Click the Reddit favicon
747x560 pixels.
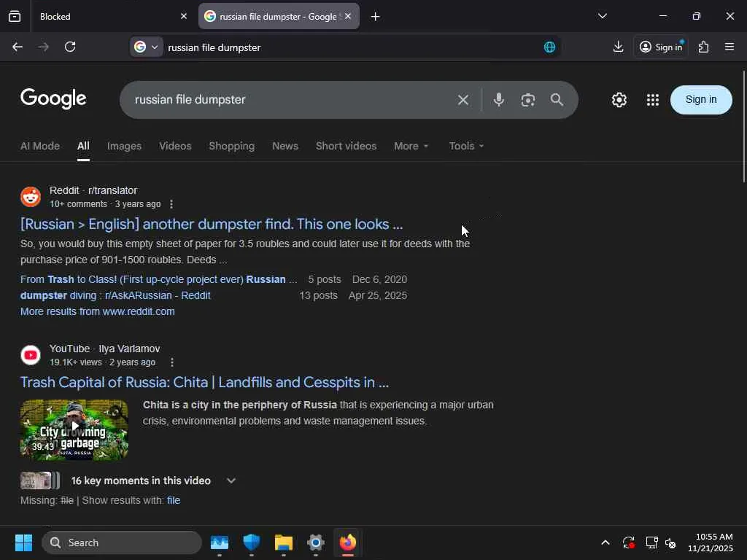click(31, 197)
